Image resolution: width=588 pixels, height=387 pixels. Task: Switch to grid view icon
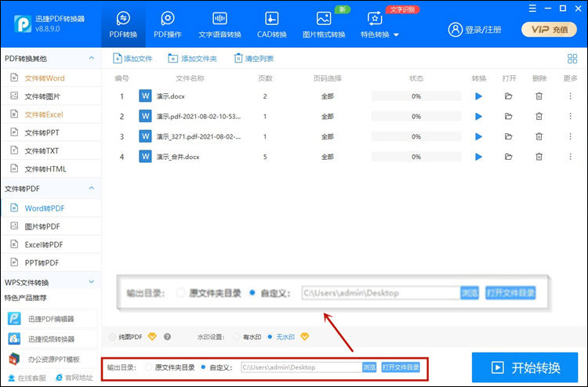(572, 59)
